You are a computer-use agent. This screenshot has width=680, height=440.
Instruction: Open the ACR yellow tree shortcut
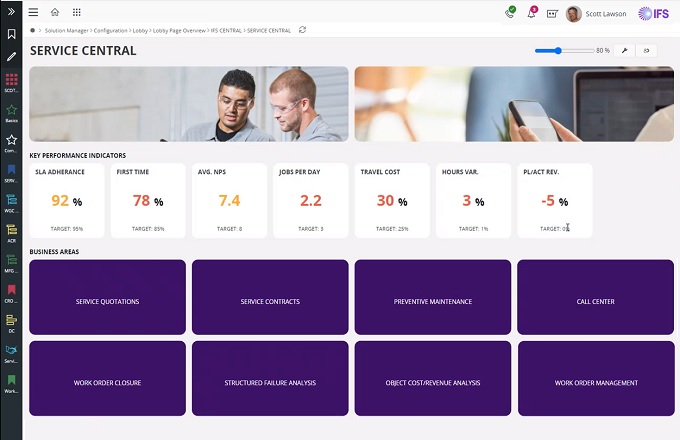(x=11, y=233)
